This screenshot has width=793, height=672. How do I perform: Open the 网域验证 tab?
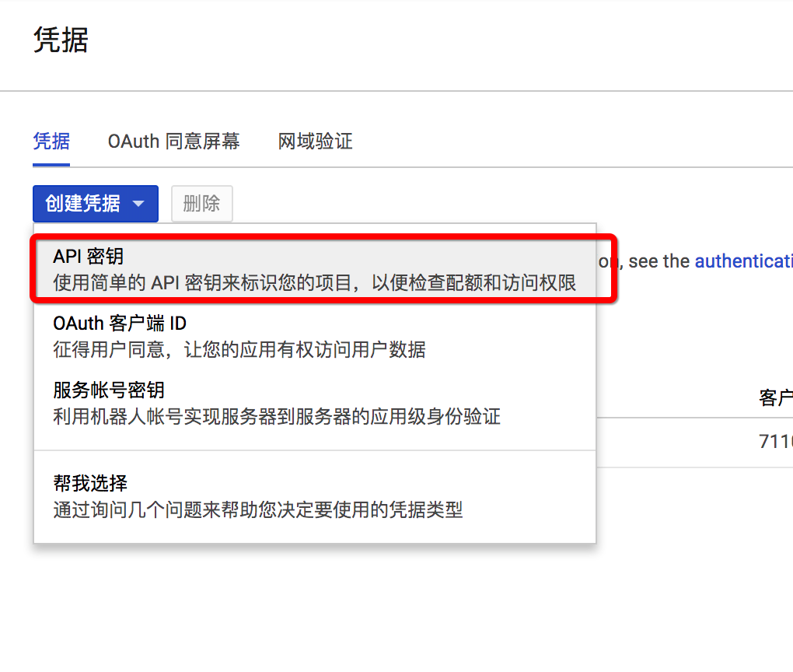(x=315, y=142)
